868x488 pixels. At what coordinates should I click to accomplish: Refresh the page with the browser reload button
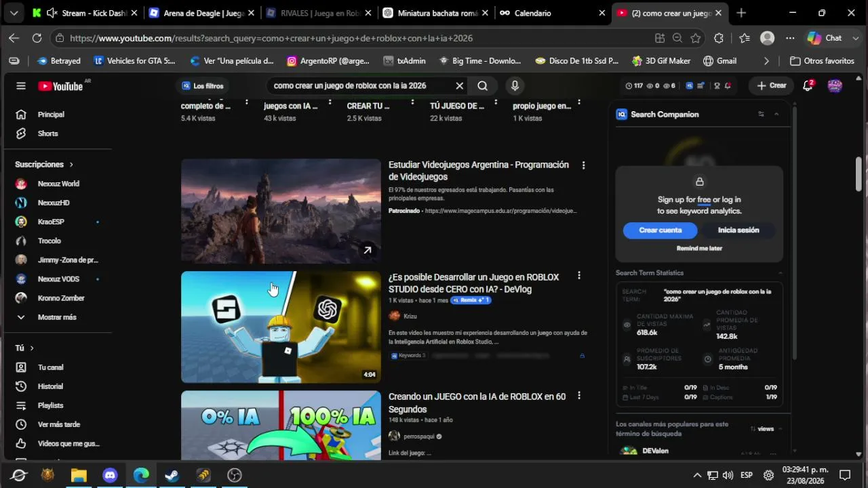tap(37, 38)
